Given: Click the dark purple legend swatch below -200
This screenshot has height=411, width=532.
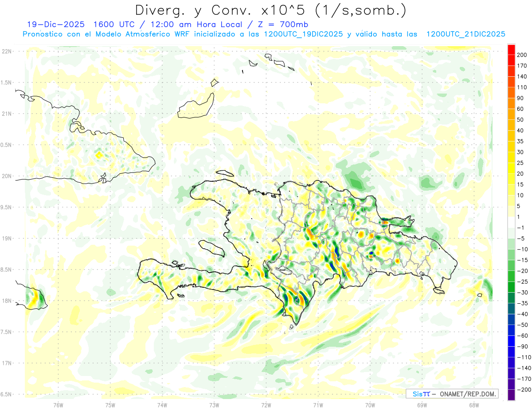Looking at the screenshot, I should click(x=511, y=395).
